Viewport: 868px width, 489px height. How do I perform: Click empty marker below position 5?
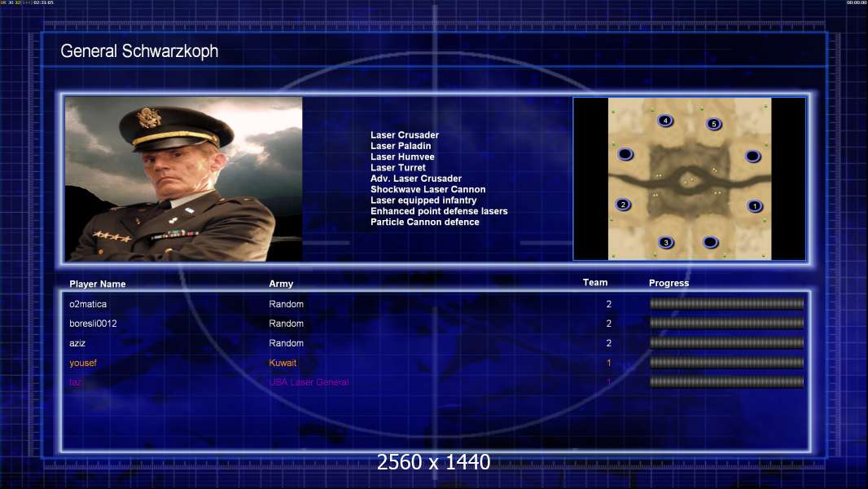[752, 156]
